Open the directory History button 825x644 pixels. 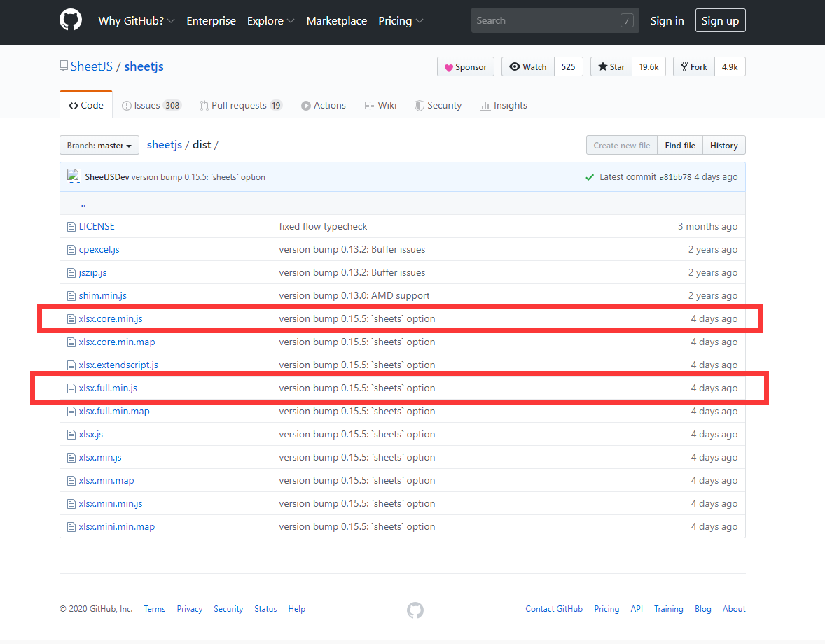[x=724, y=145]
